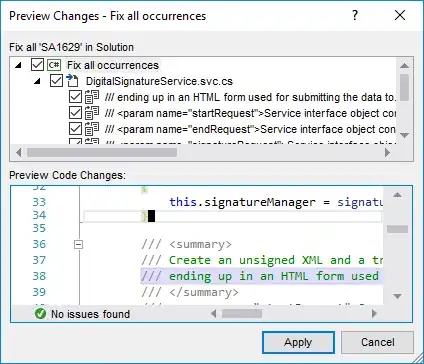Viewport: 424px width, 364px height.
Task: Select the 'ending up in an HTML form' tree item
Action: [x=250, y=97]
